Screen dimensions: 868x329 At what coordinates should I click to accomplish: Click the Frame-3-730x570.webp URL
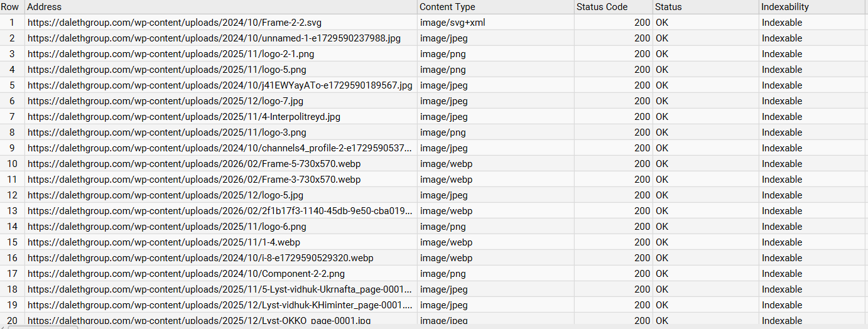194,180
